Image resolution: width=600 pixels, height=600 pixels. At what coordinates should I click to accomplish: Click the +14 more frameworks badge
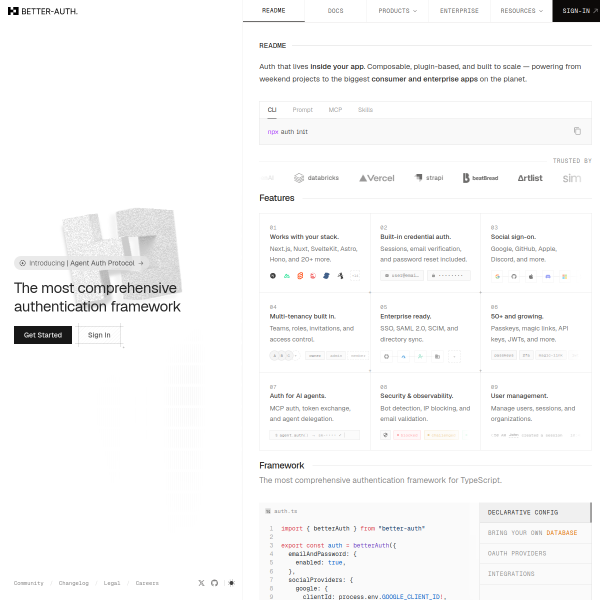click(x=355, y=276)
